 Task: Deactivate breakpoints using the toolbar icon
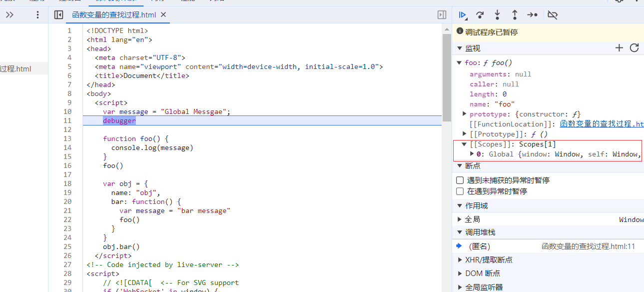[552, 15]
